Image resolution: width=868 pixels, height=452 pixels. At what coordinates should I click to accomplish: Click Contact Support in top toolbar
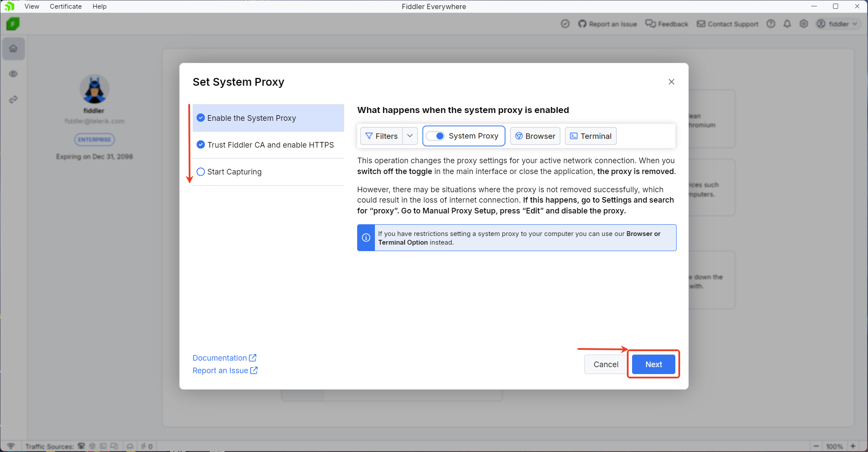(x=727, y=24)
